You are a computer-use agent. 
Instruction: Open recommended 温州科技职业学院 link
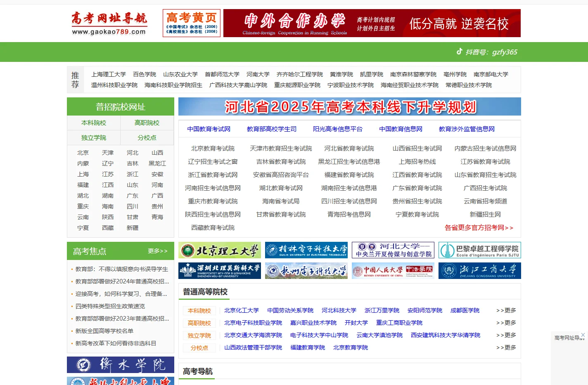114,85
